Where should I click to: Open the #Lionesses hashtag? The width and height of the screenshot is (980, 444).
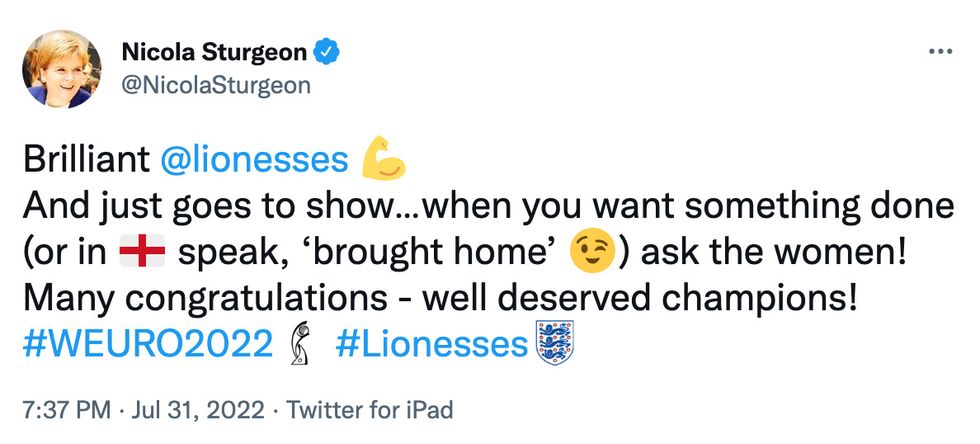click(x=430, y=344)
